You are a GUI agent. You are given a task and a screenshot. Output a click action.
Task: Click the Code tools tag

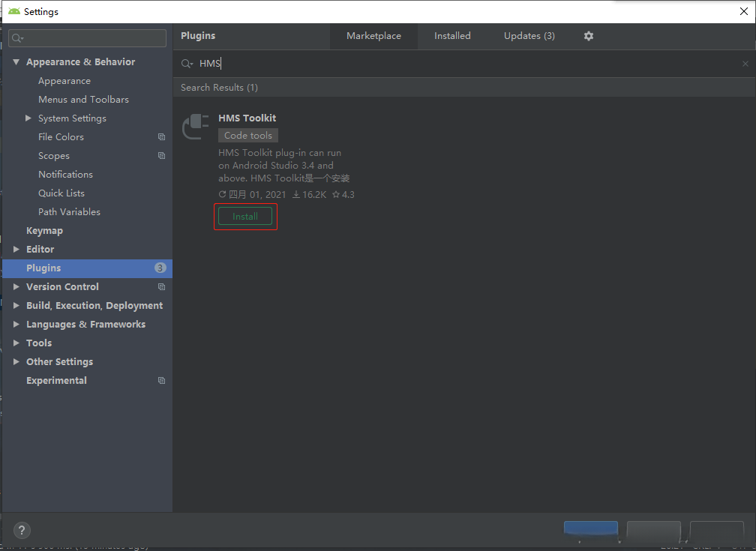point(247,136)
